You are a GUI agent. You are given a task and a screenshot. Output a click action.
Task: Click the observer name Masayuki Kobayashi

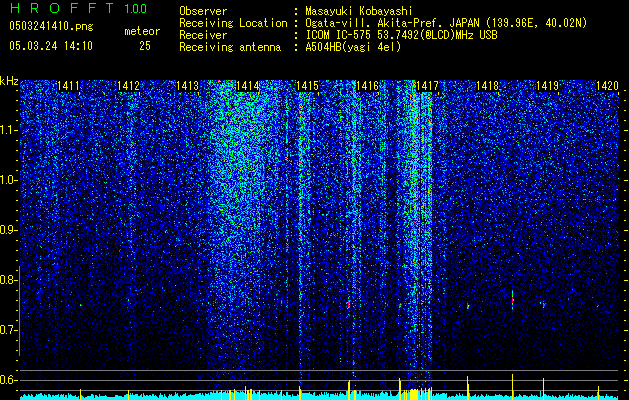pos(359,11)
